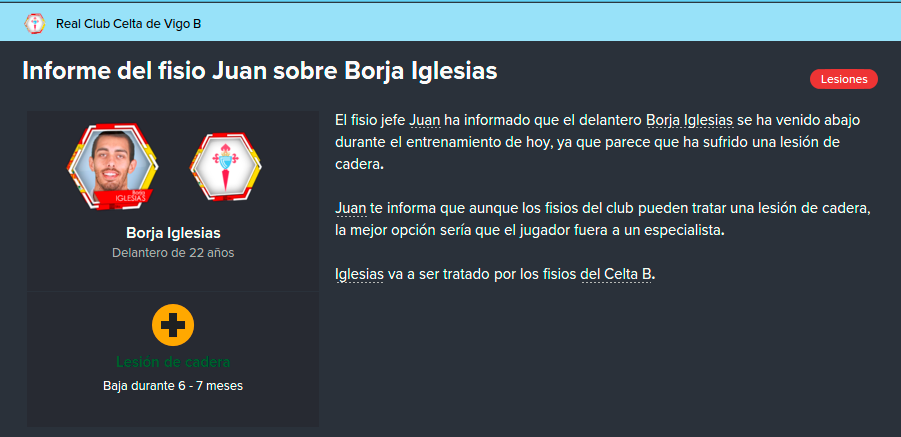Follow Borja Iglesias link in first paragraph
Image resolution: width=901 pixels, height=437 pixels.
click(690, 121)
